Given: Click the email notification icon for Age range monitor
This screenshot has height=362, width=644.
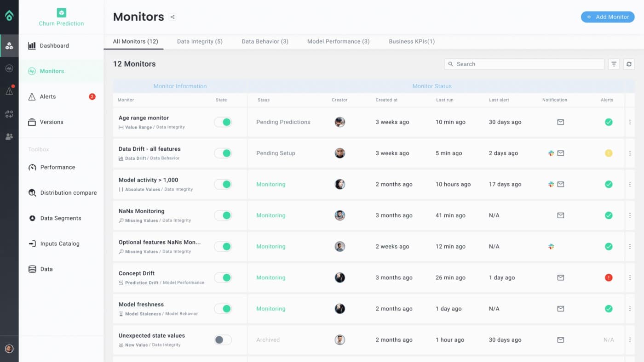Looking at the screenshot, I should click(560, 122).
